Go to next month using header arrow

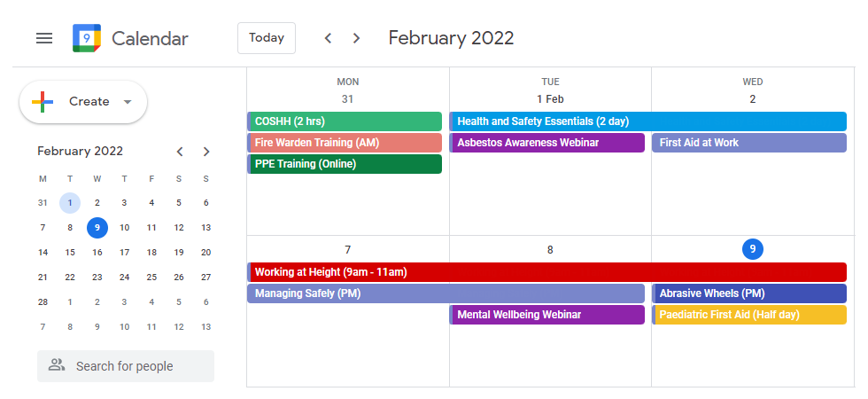pos(356,38)
